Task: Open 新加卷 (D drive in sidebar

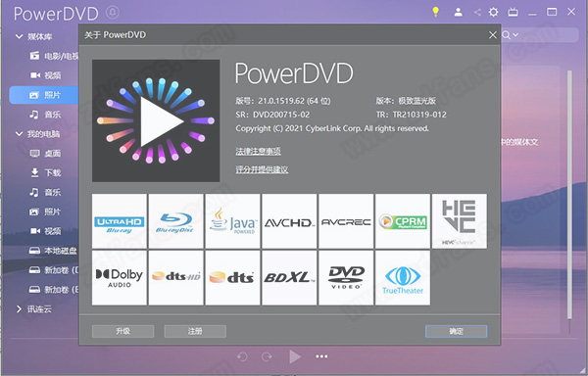Action: point(54,270)
